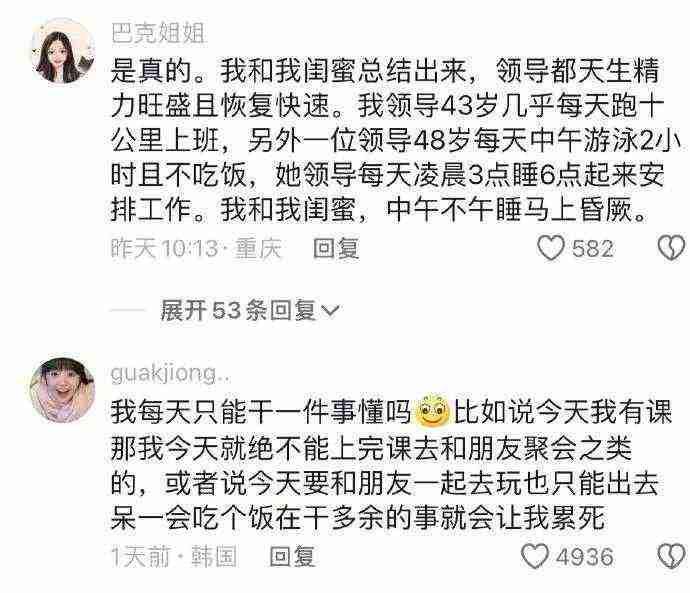
Task: Tap the smiley emoji in guakjiong's comment
Action: pos(433,412)
